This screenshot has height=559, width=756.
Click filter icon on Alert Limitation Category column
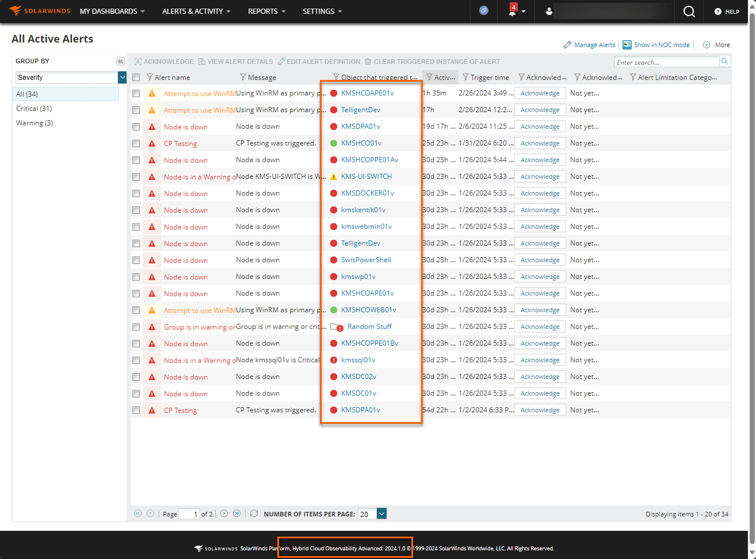[633, 77]
